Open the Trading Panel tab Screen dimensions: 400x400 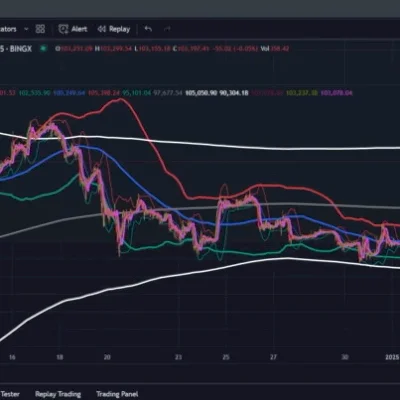[117, 394]
